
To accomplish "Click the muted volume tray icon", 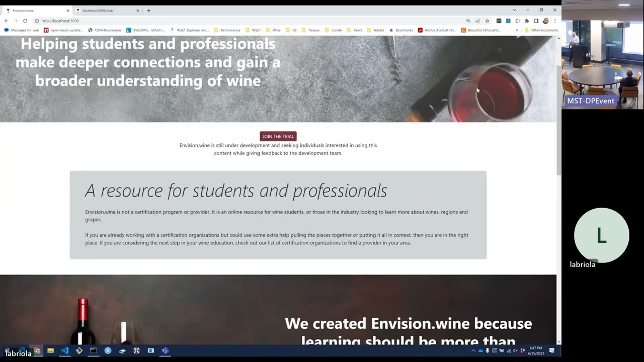I will 515,350.
